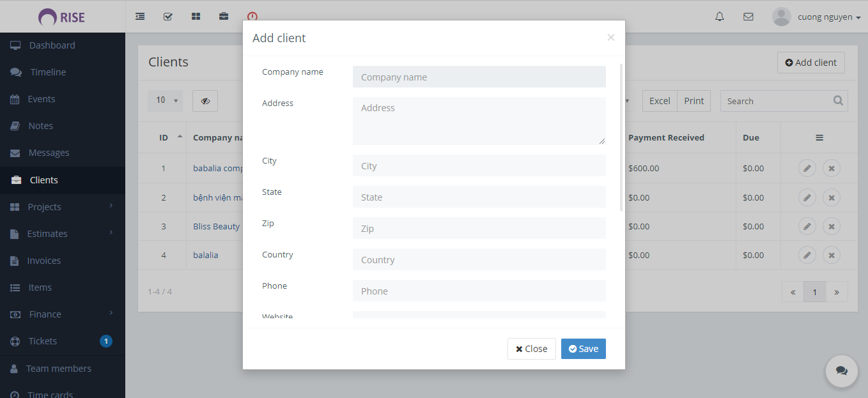Toggle column visibility eye-slash button

[205, 101]
